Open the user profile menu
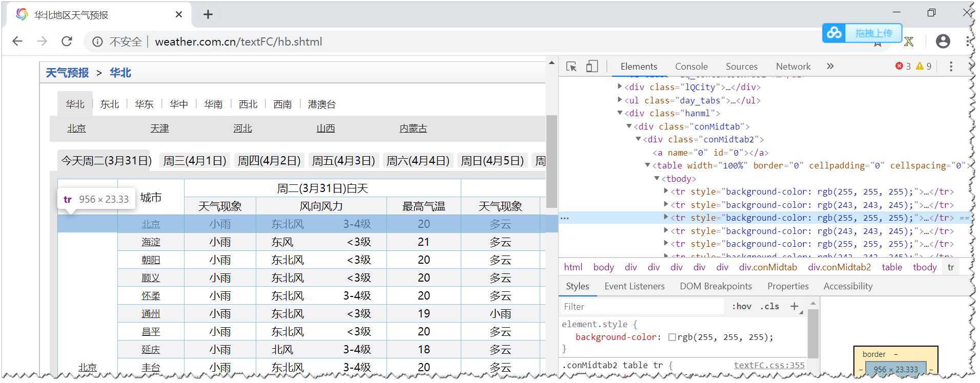 click(943, 41)
